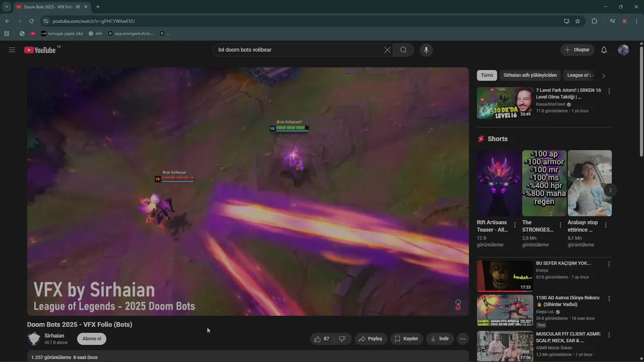Open Sirhaian channel avatar
This screenshot has width=644, height=362.
(34, 339)
